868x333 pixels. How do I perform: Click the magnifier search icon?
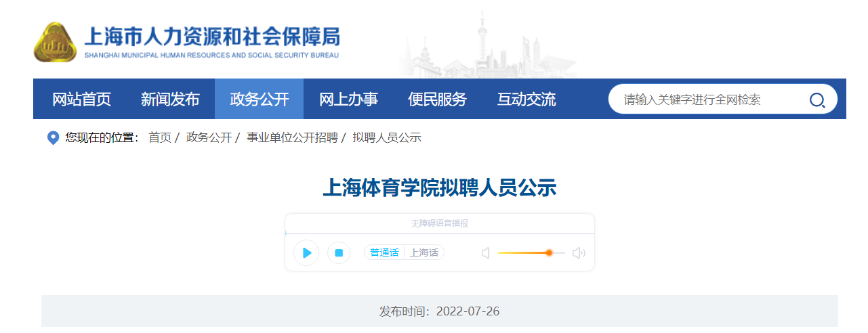point(817,100)
